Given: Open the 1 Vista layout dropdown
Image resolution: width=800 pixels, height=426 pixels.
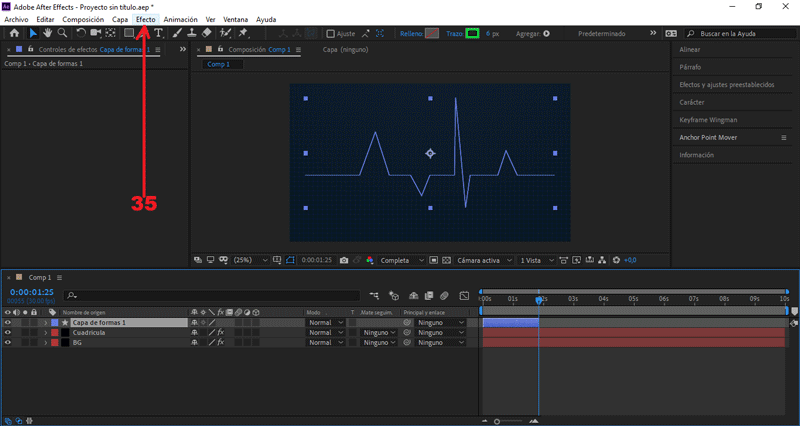Looking at the screenshot, I should click(536, 260).
